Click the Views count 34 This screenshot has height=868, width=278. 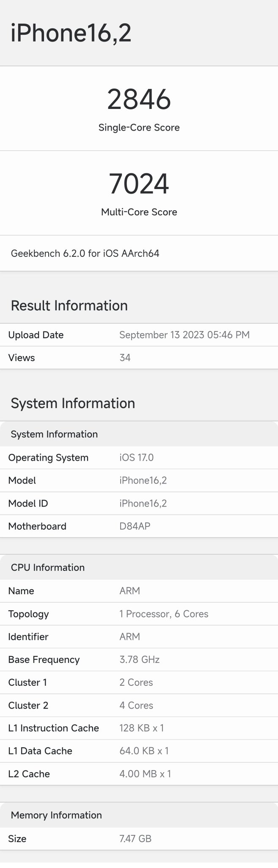(125, 358)
